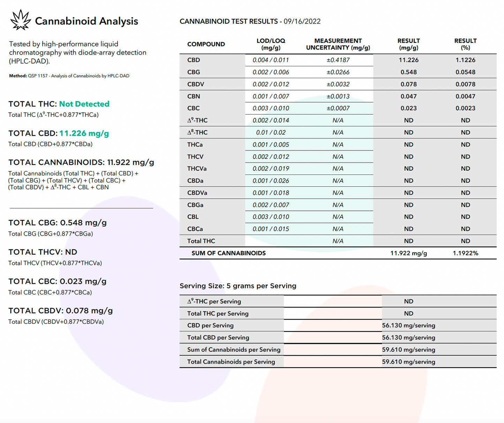The width and height of the screenshot is (504, 423).
Task: Click CBCa LOD/LOQ value 0.001 / 0.015
Action: click(271, 229)
